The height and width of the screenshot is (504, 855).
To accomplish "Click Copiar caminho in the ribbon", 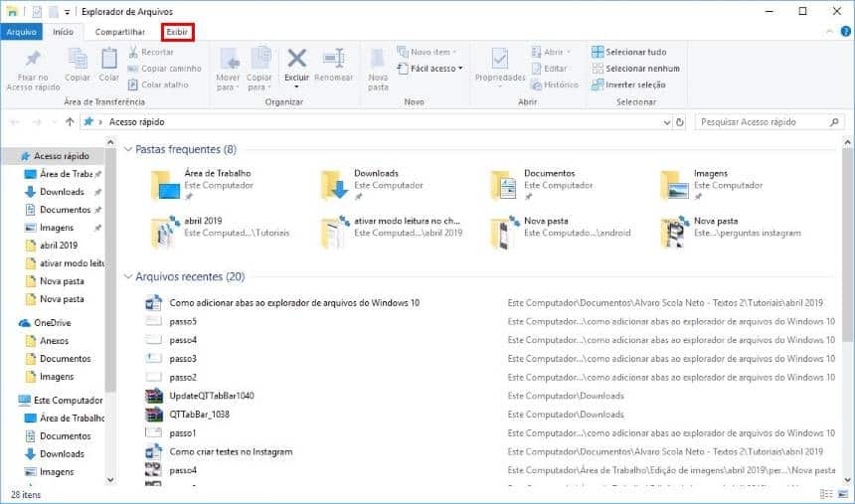I will coord(165,69).
